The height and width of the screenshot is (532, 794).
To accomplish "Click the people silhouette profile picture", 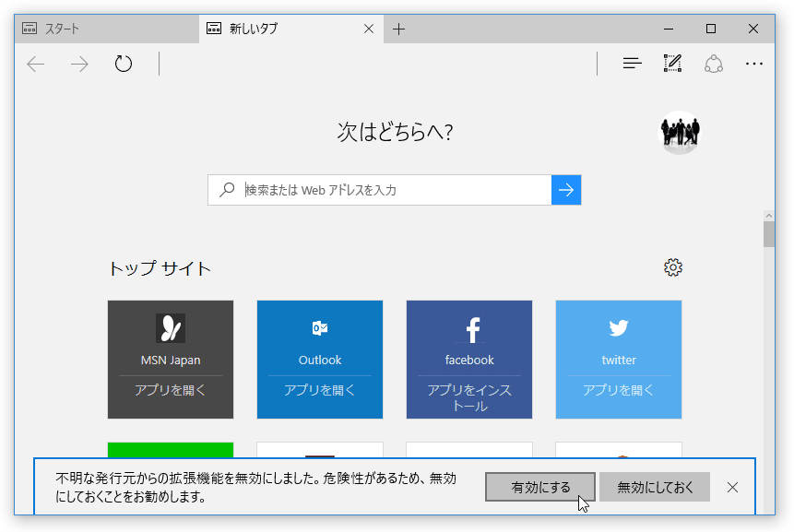I will pos(680,133).
